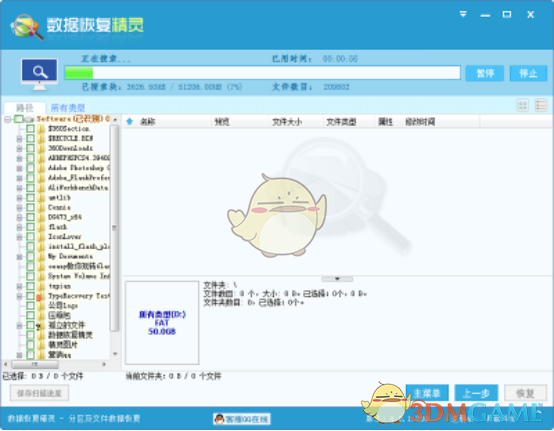Sort by 文件大小 column header

[x=287, y=122]
